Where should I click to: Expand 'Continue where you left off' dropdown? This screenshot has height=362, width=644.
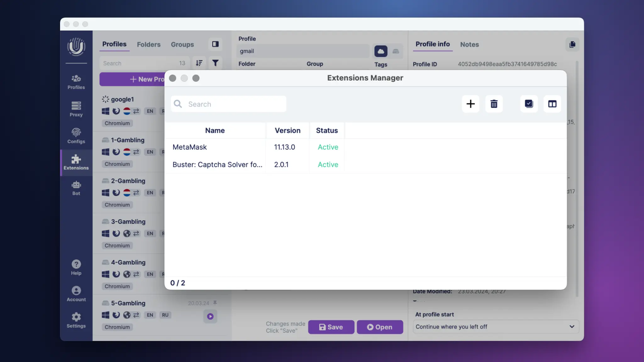(496, 326)
